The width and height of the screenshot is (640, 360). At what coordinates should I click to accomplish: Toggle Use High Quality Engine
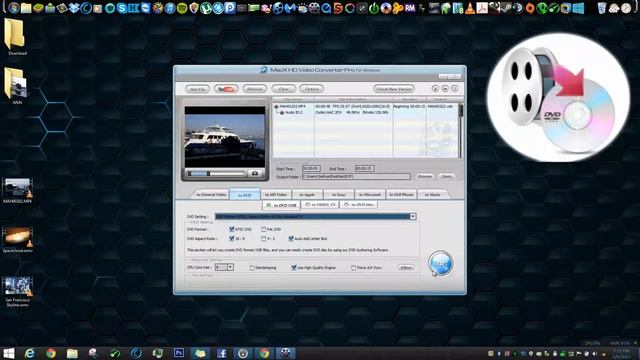pyautogui.click(x=294, y=268)
